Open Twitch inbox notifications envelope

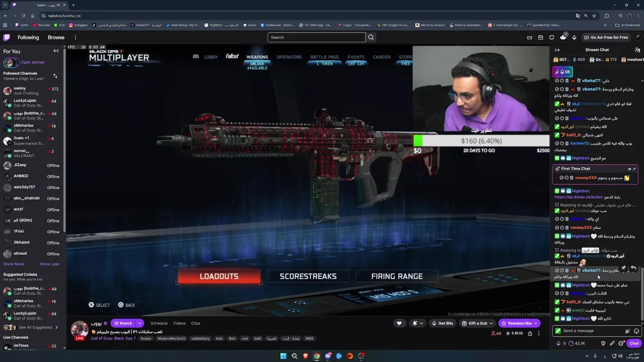pyautogui.click(x=540, y=37)
